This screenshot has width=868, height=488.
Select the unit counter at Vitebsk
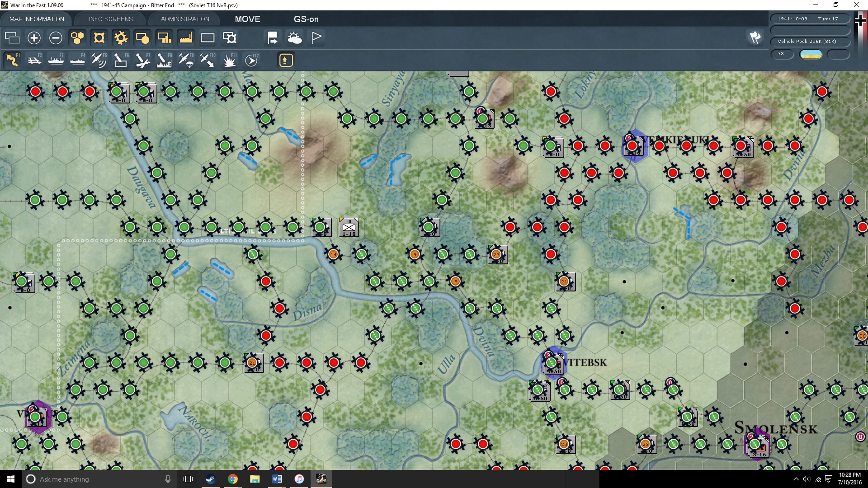tap(553, 364)
